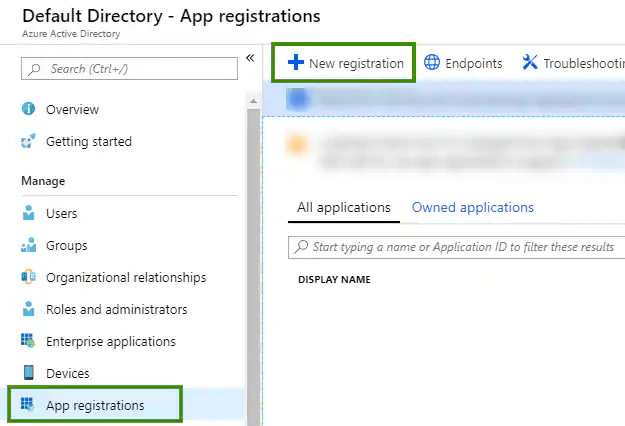Viewport: 625px width, 426px height.
Task: Switch to the All applications tab
Action: click(x=344, y=207)
